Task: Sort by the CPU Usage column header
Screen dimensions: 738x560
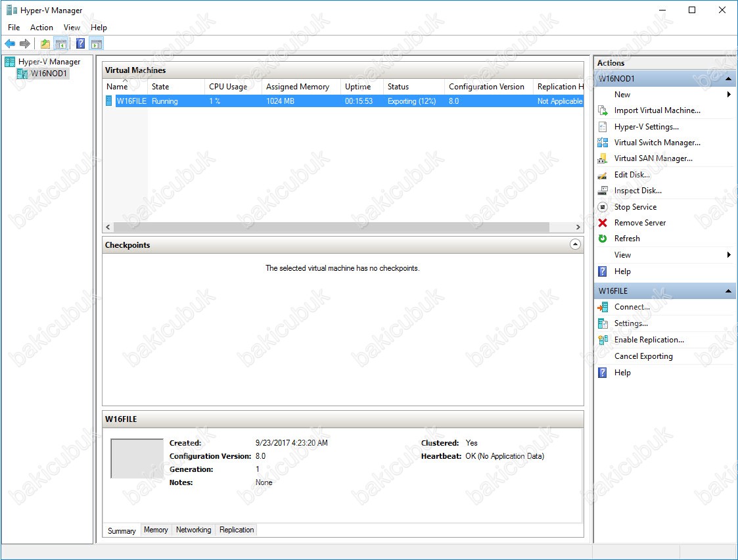Action: 233,87
